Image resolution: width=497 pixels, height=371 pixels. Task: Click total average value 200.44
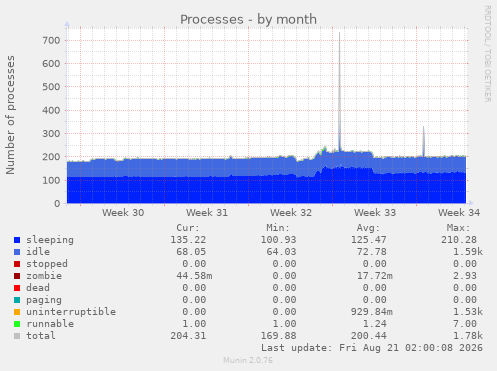coord(369,336)
